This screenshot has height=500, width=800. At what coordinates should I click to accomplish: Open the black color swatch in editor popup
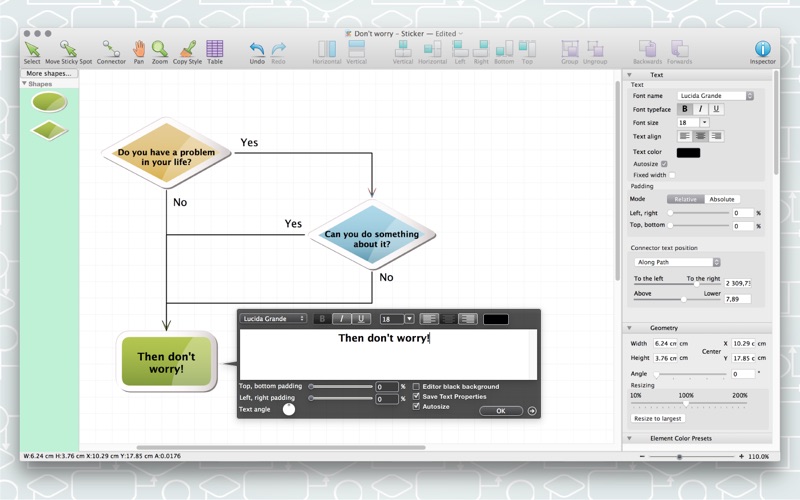click(x=495, y=319)
